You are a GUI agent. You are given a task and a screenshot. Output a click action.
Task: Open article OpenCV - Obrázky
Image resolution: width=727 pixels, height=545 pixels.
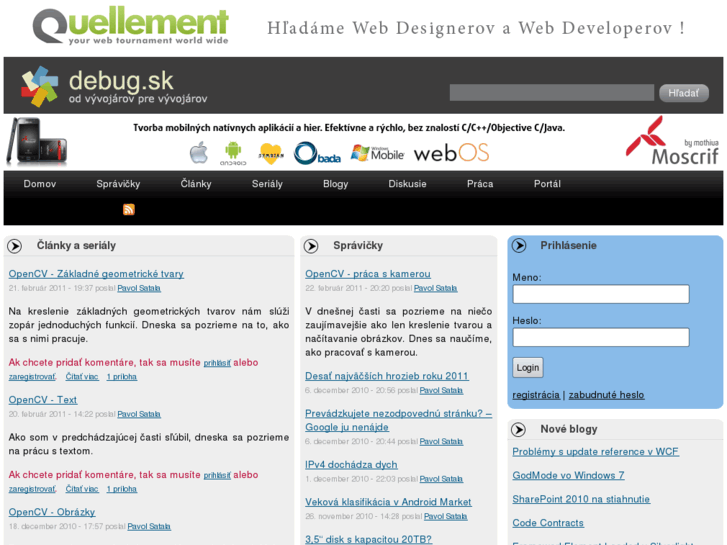pyautogui.click(x=52, y=512)
